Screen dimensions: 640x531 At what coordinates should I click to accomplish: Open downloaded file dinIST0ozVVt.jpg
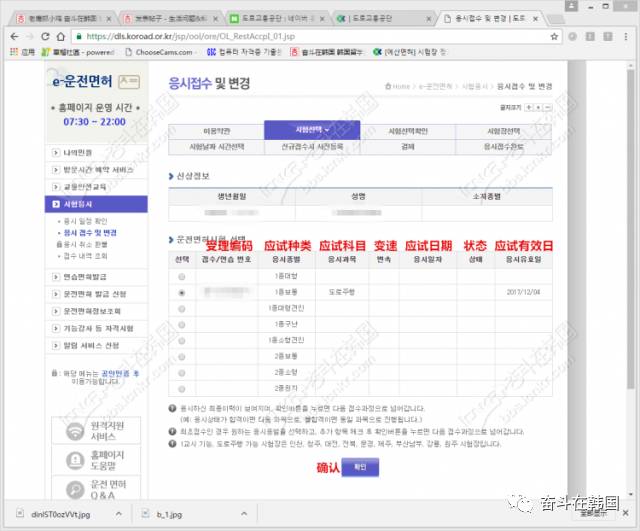(x=60, y=514)
